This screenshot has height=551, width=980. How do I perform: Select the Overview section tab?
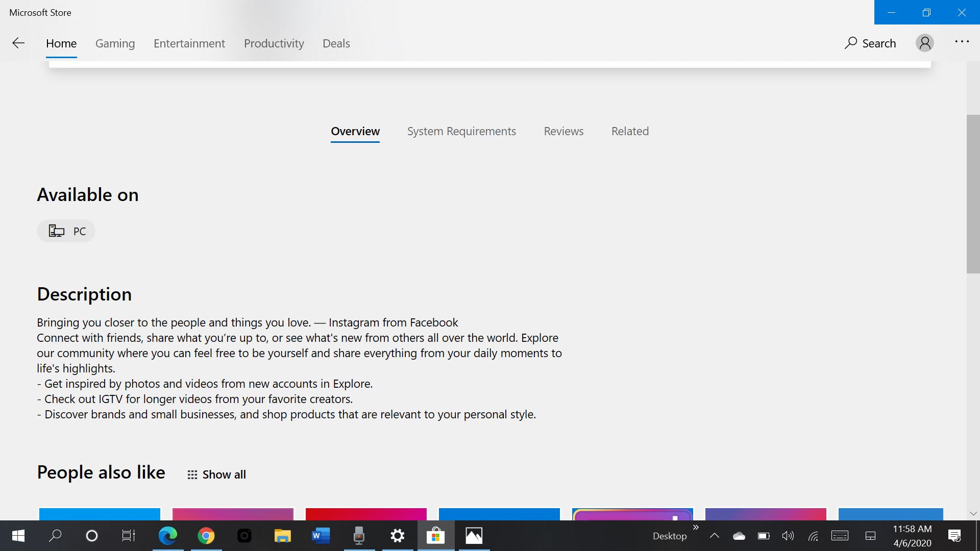pos(355,131)
